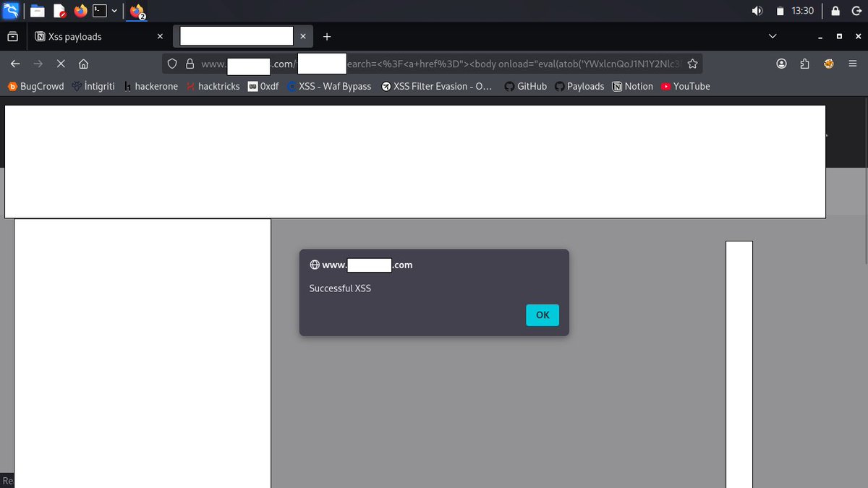Open the Firefox hamburger menu
Screen dimensions: 868x488
854,64
